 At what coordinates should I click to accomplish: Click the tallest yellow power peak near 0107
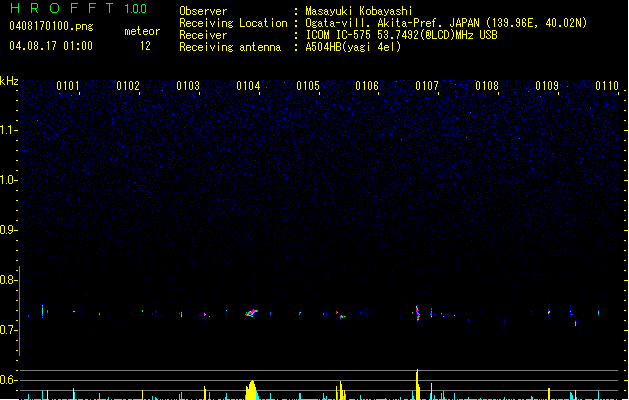pyautogui.click(x=417, y=384)
